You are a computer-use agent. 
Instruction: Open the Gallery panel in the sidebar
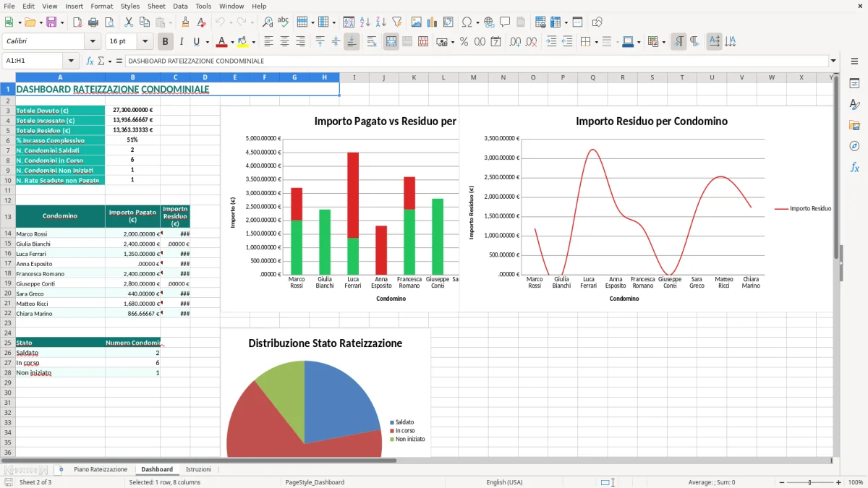[854, 125]
